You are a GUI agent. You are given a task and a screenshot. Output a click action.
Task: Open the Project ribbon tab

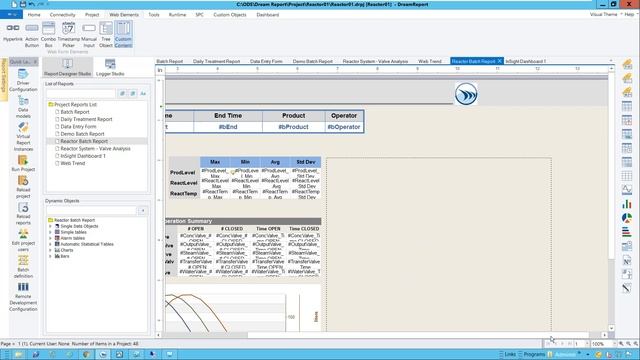pos(92,15)
